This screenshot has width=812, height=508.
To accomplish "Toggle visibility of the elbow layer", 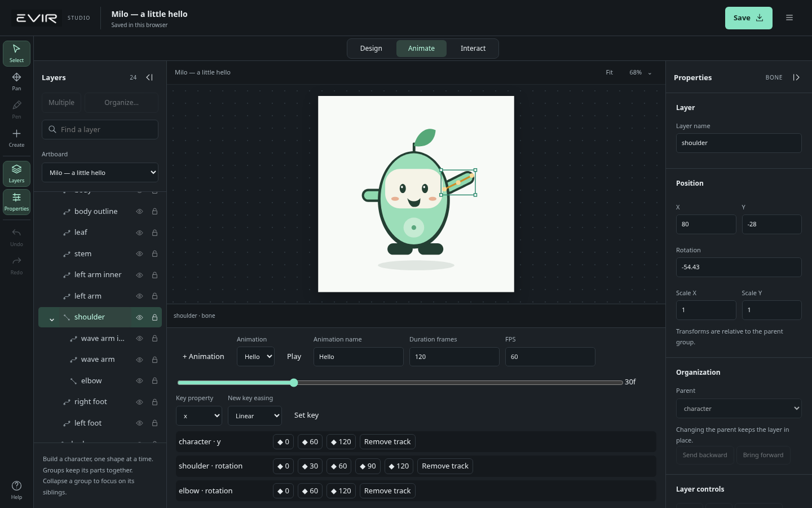I will (x=139, y=381).
